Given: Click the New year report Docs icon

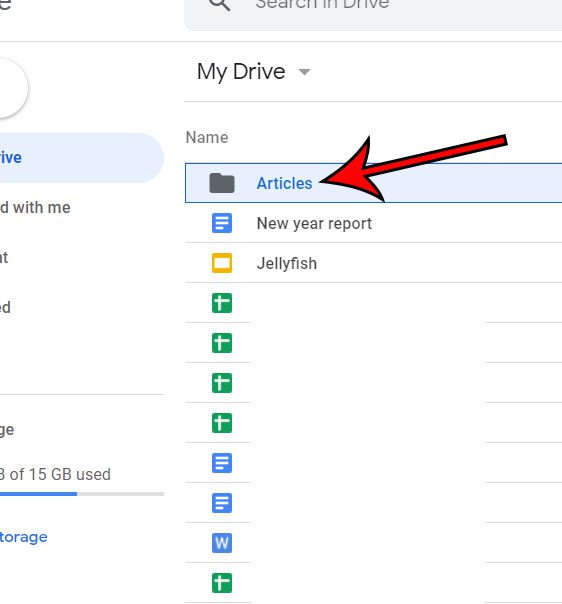Looking at the screenshot, I should (222, 223).
